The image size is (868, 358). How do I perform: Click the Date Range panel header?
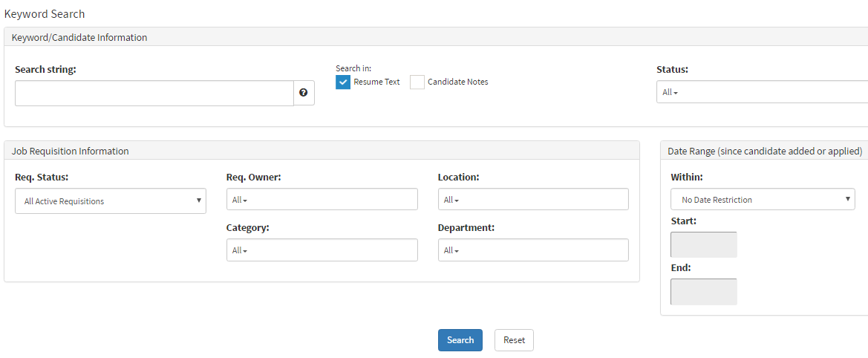coord(764,151)
